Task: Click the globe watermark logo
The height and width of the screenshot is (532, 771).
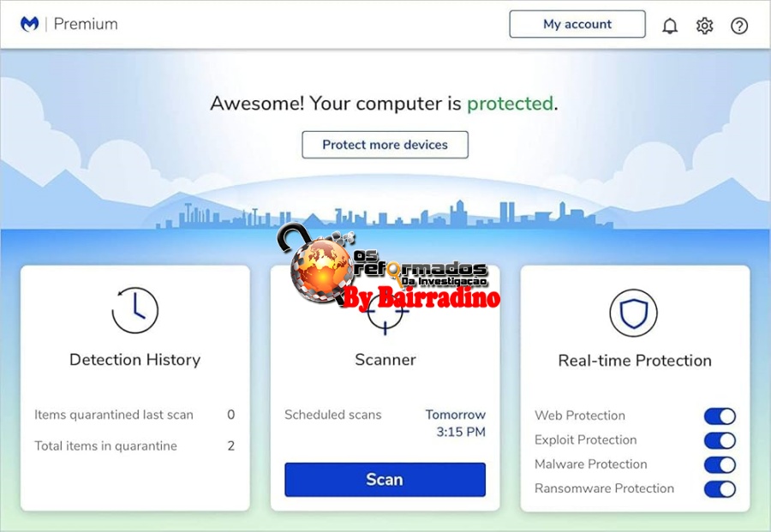Action: (x=320, y=268)
